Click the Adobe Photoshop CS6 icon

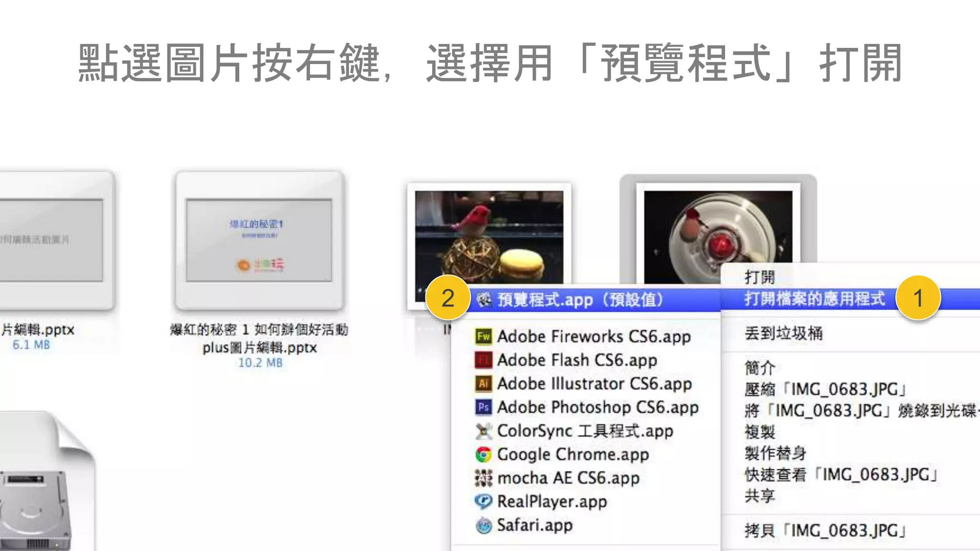click(x=483, y=407)
